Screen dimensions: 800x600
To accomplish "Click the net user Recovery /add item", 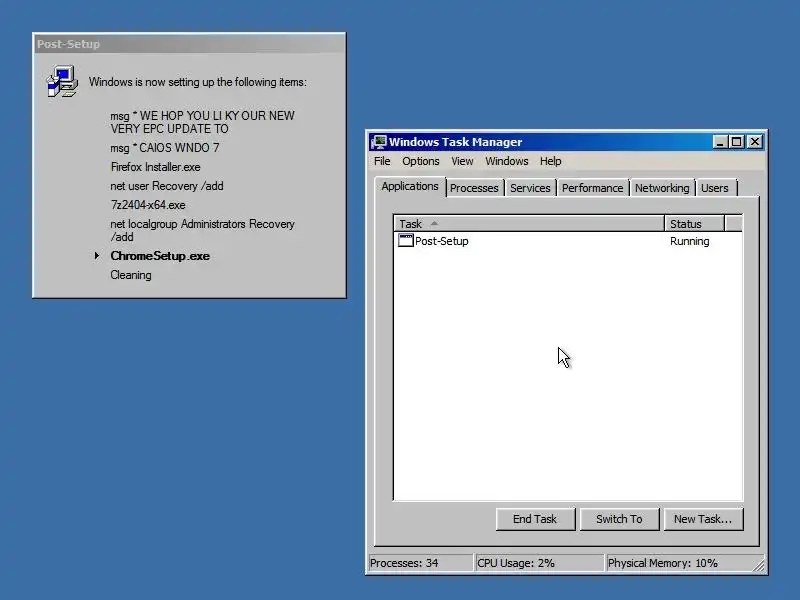I will pos(167,186).
